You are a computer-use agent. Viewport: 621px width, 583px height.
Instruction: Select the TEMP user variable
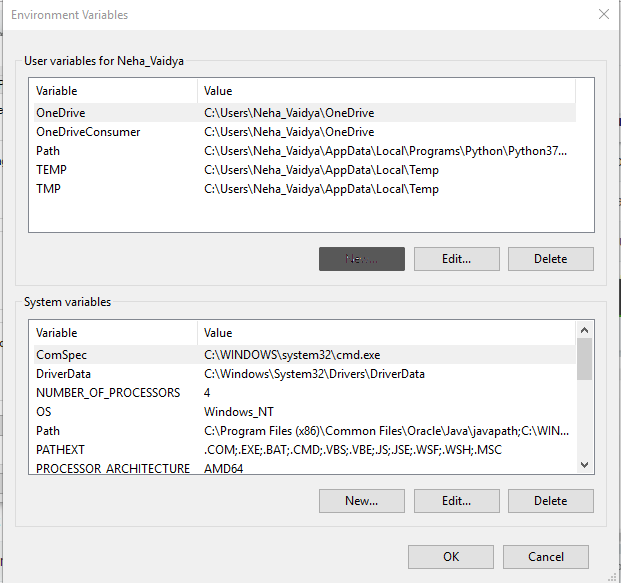click(x=52, y=170)
